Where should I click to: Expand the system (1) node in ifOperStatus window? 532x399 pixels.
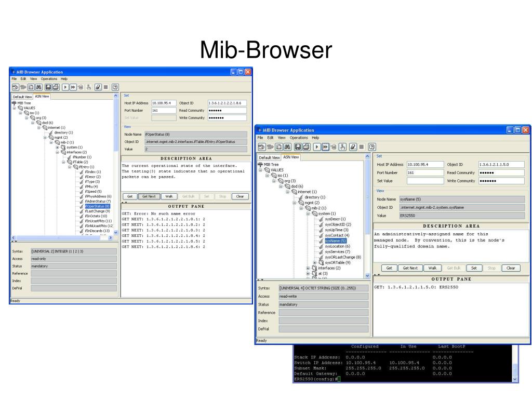[57, 147]
